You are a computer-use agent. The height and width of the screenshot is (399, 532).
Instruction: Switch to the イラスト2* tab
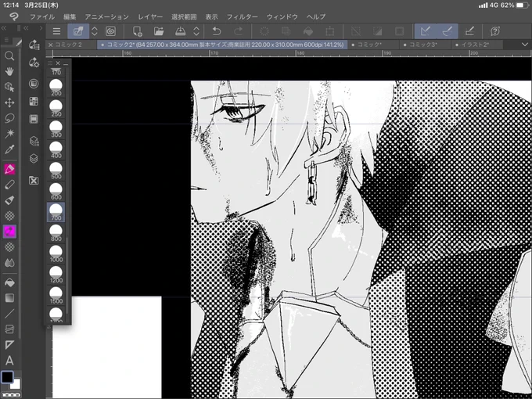(475, 45)
